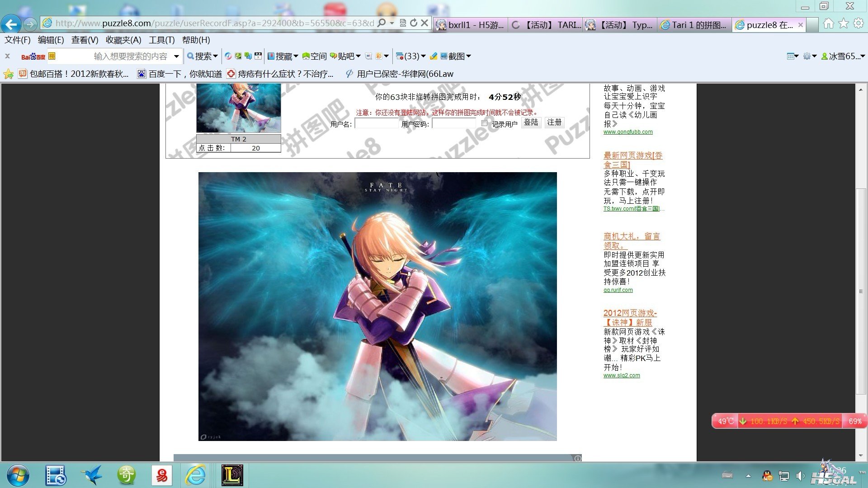Click the 用户名 username input field

pos(377,123)
